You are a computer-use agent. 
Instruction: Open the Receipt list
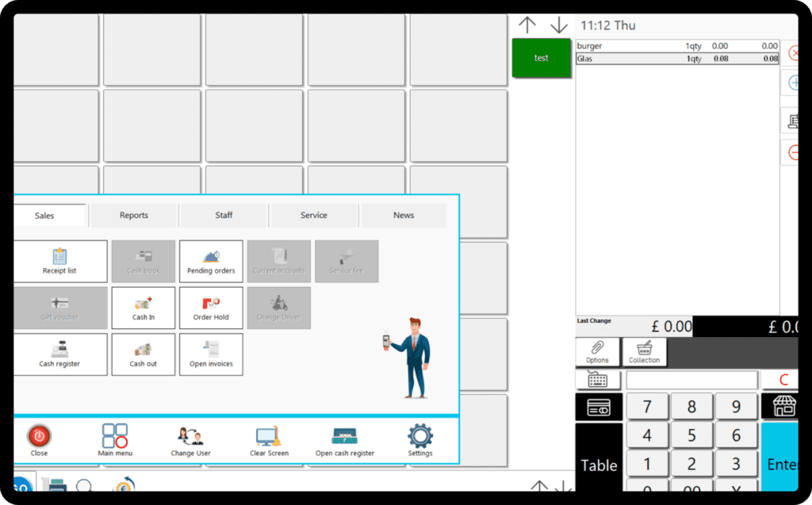coord(60,262)
